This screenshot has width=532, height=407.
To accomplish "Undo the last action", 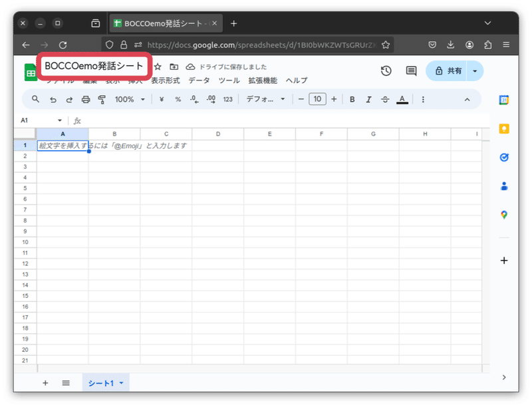I will click(x=53, y=99).
